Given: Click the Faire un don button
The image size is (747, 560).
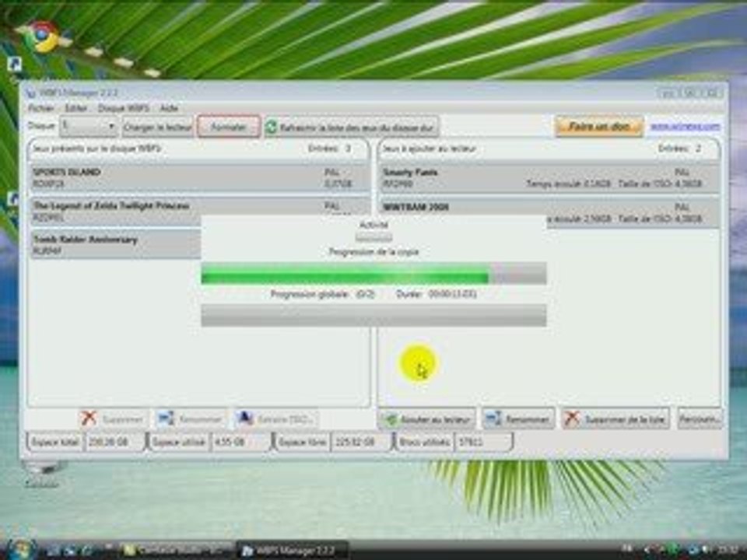Looking at the screenshot, I should (599, 127).
